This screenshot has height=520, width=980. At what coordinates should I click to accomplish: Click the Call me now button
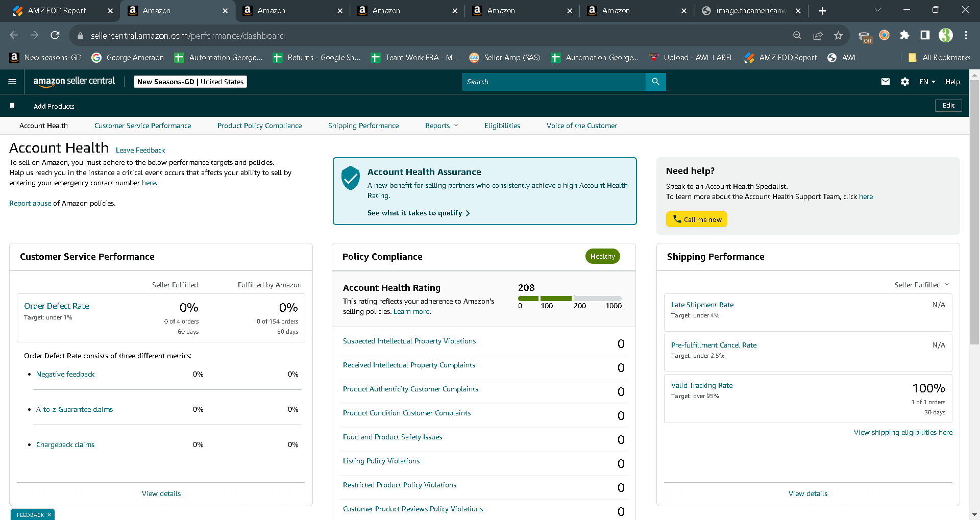697,219
